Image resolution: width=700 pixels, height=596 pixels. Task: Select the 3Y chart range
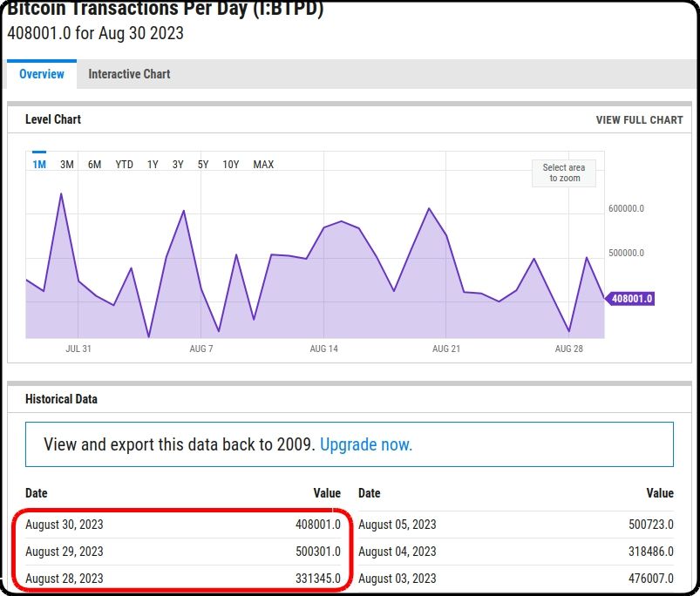point(178,164)
